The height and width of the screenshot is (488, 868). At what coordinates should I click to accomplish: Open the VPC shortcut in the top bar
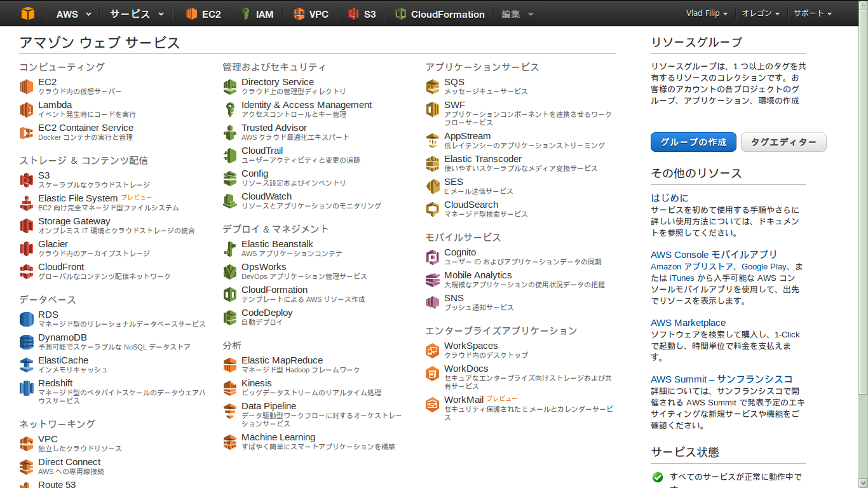tap(311, 14)
